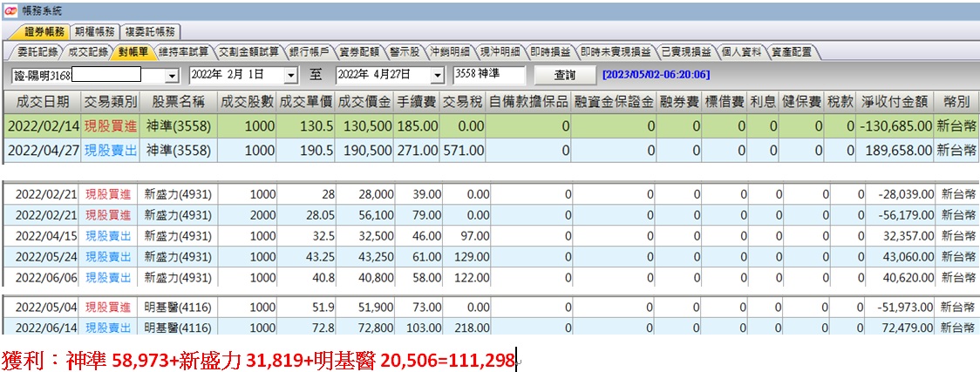Click the 標借費 column header
The width and height of the screenshot is (980, 372).
pyautogui.click(x=725, y=102)
